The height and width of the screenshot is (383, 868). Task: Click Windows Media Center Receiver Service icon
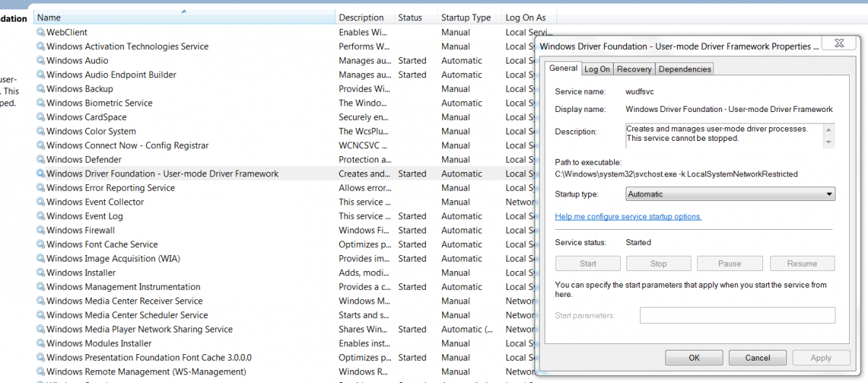coord(41,301)
